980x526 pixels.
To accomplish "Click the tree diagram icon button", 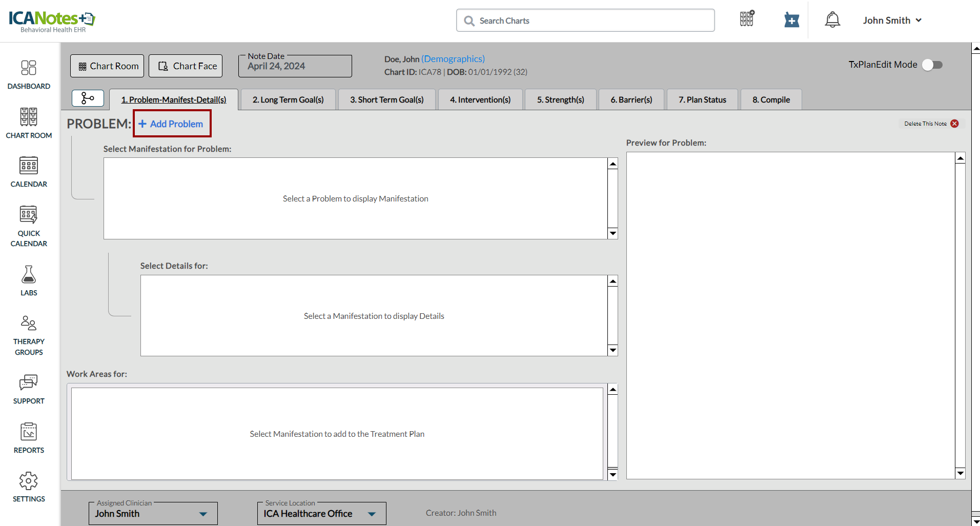I will click(x=88, y=98).
